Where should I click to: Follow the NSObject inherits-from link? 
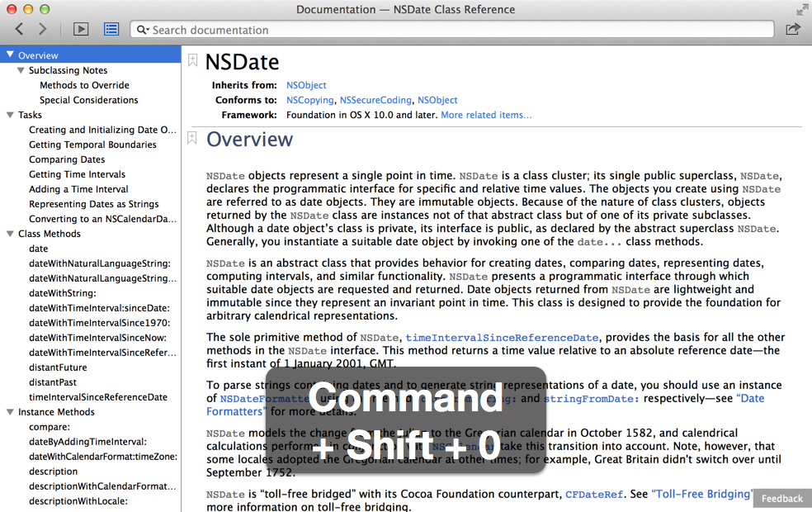point(307,85)
